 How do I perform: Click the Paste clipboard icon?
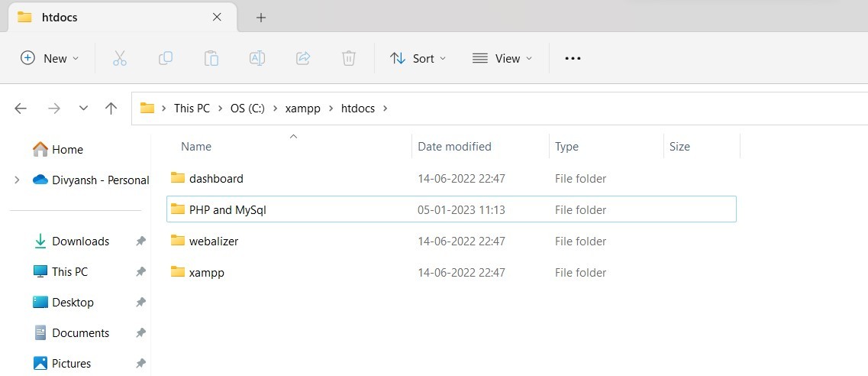tap(211, 58)
